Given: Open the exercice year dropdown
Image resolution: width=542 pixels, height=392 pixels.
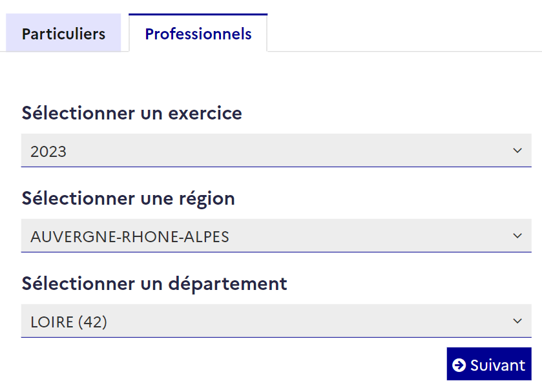Looking at the screenshot, I should click(276, 150).
